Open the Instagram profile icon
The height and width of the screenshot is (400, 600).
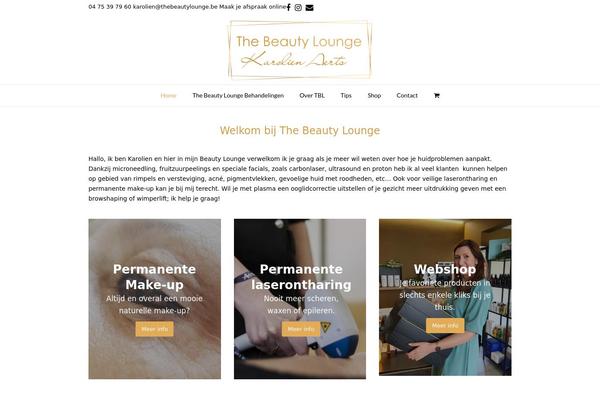[x=298, y=7]
